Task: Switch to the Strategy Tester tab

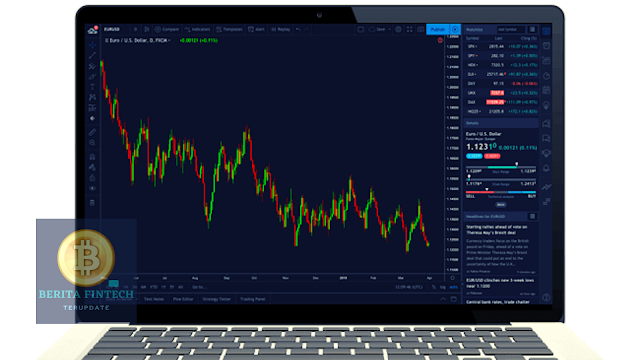Action: (x=216, y=299)
